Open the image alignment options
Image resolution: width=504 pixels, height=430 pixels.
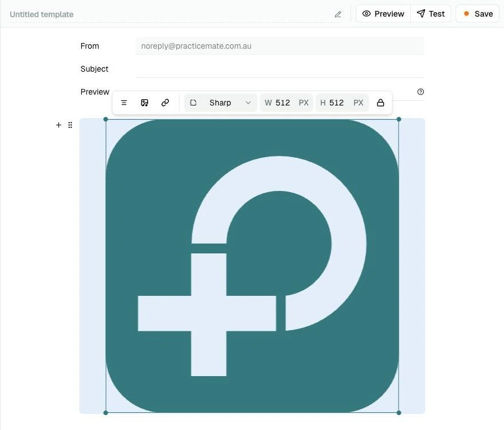(124, 103)
